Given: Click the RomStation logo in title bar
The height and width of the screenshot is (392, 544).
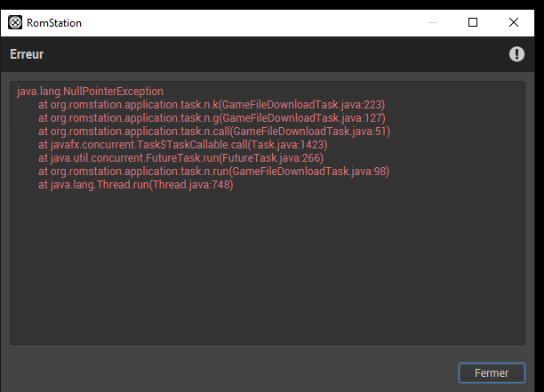Looking at the screenshot, I should (15, 22).
